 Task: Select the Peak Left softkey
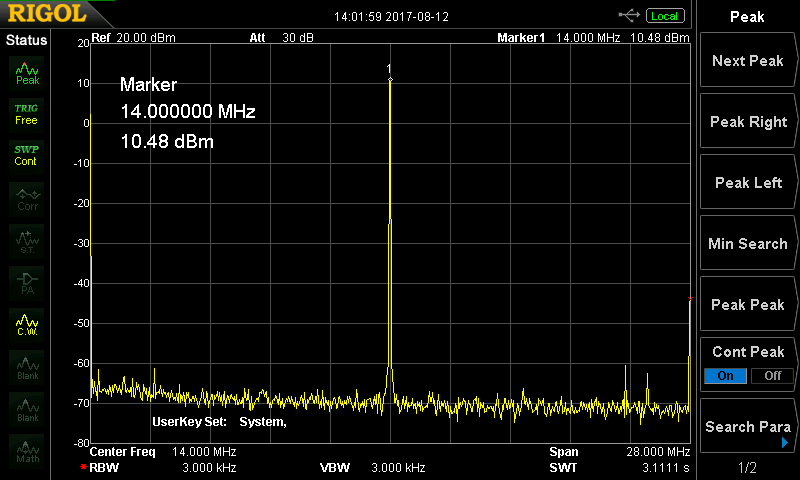pyautogui.click(x=747, y=182)
